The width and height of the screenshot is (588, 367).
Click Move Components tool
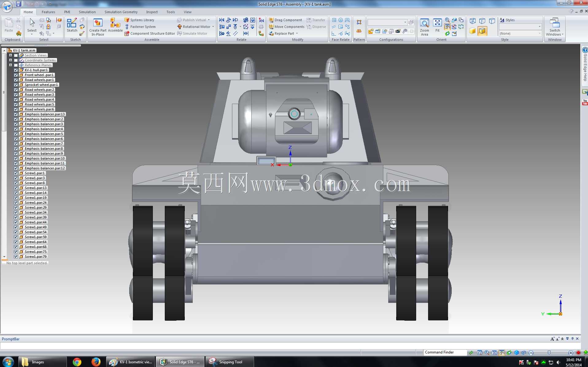coord(287,27)
